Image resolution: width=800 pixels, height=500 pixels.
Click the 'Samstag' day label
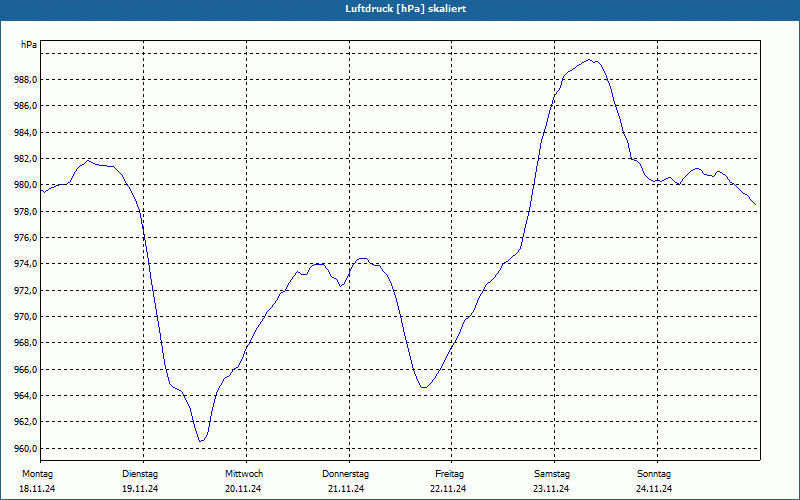click(x=552, y=474)
